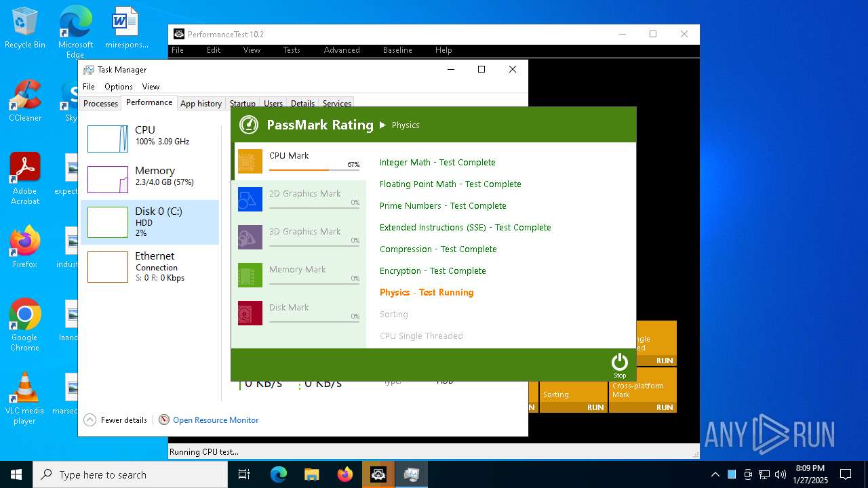Open Task Manager File menu

coord(89,87)
